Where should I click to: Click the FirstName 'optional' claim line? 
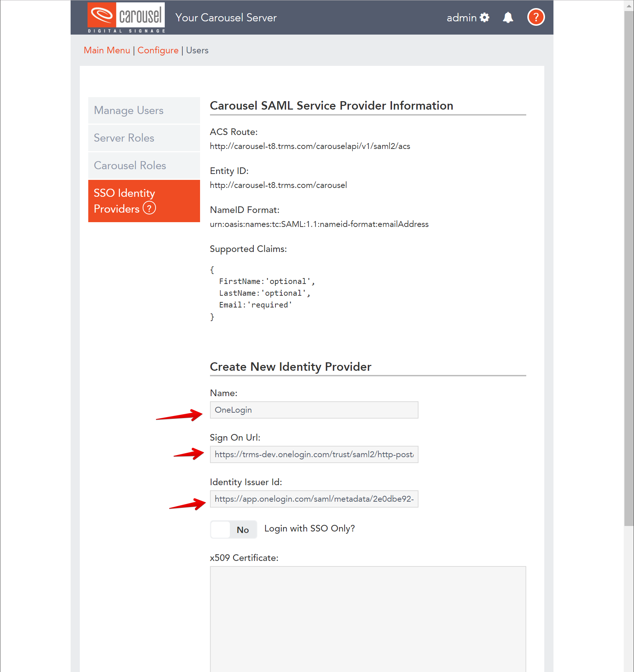pyautogui.click(x=267, y=281)
